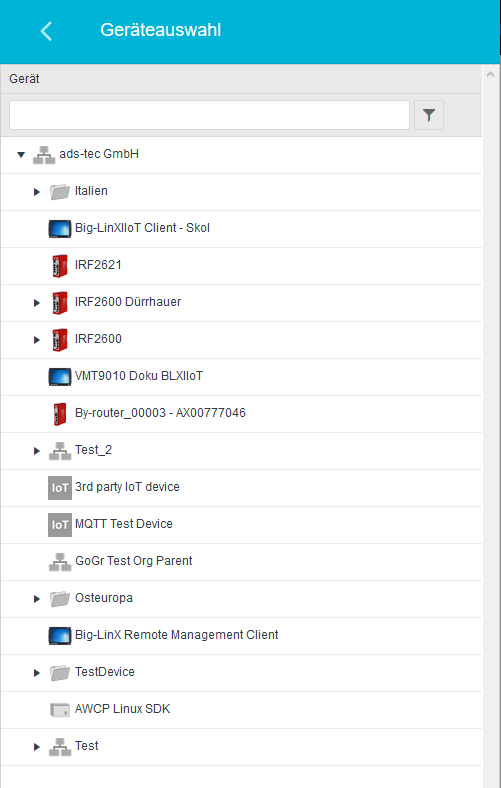
Task: Open the filter funnel button
Action: pos(429,115)
